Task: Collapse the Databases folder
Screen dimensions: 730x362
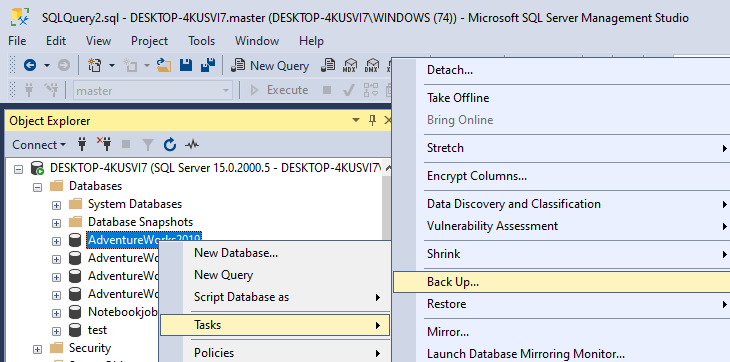Action: point(38,188)
